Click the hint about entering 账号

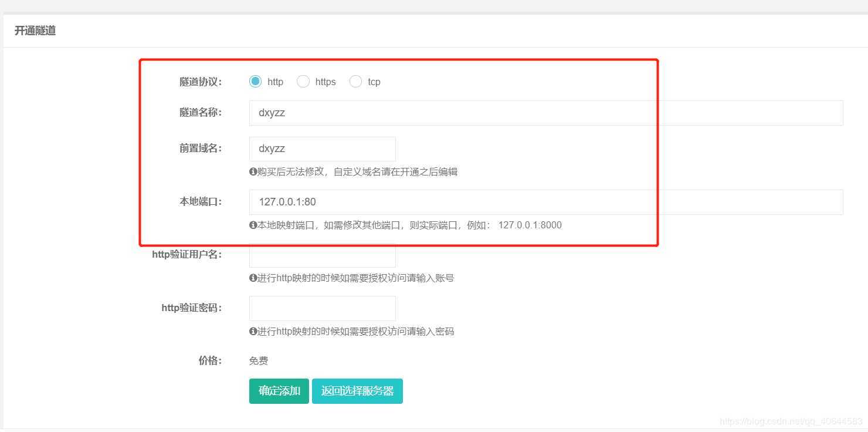tap(356, 278)
